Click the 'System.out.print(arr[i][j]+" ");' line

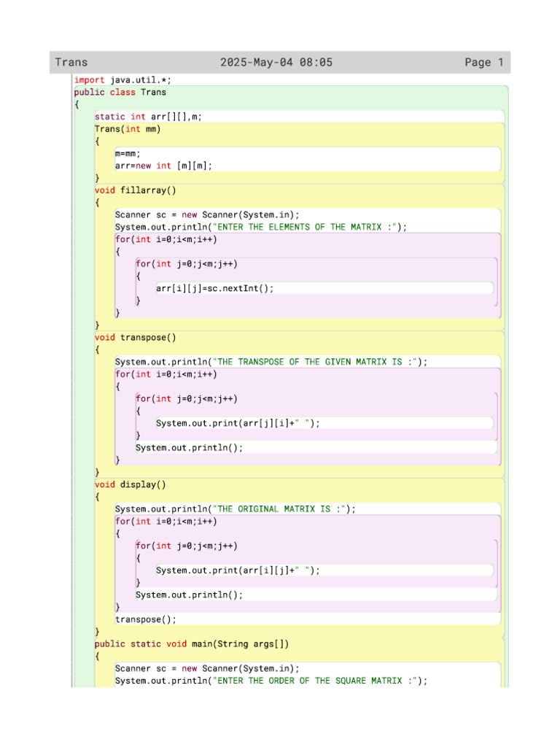tap(238, 570)
